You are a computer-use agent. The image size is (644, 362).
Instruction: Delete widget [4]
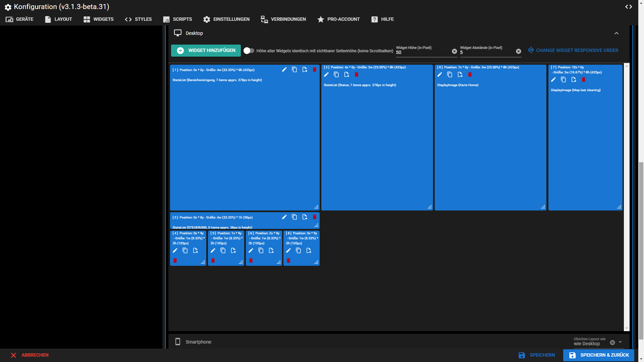pyautogui.click(x=175, y=261)
